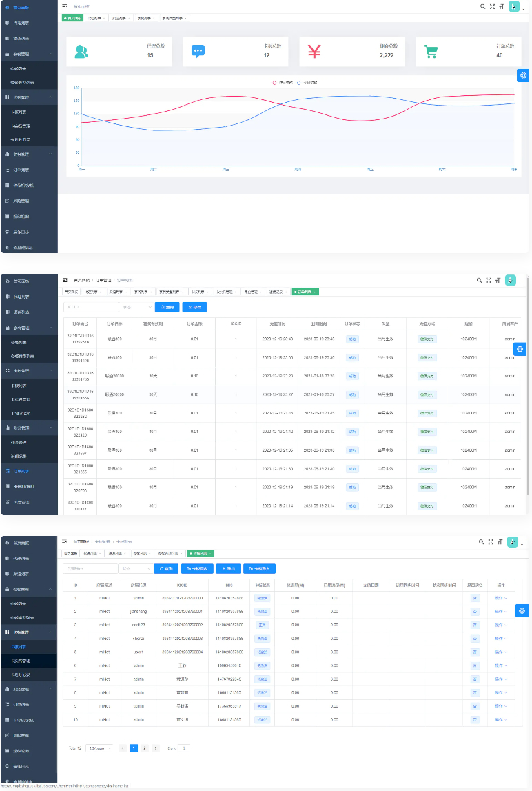Select the green active tab in the order list panel
The image size is (532, 791).
pos(305,292)
